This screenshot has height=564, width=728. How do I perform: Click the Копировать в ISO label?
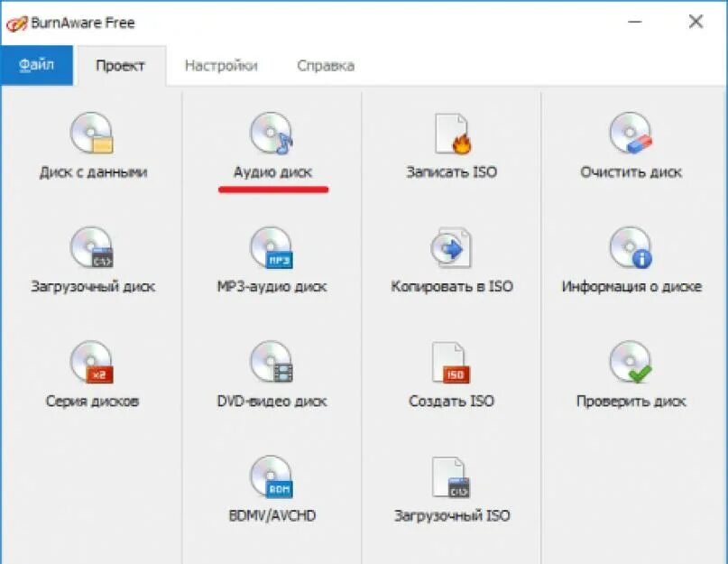(x=452, y=287)
